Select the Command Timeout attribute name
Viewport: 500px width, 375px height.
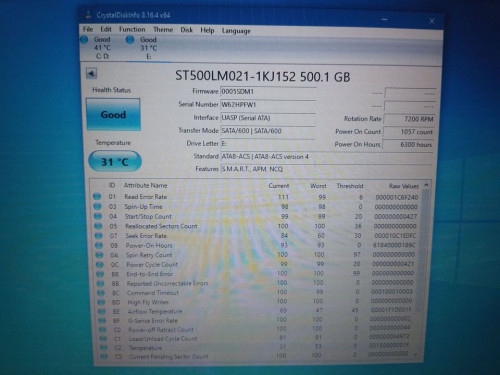153,293
